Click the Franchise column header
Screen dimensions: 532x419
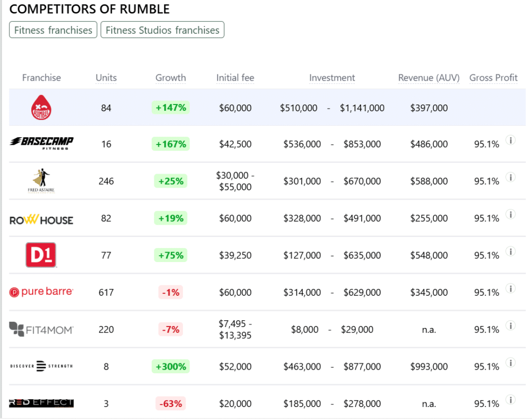pos(42,78)
